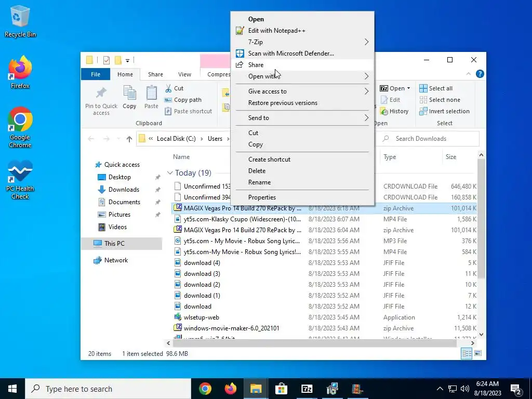Launch Firefox from the desktop shortcut
The width and height of the screenshot is (532, 399).
pyautogui.click(x=20, y=72)
